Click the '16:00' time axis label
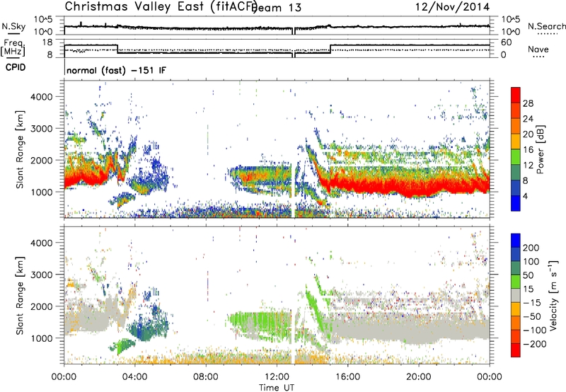 click(x=347, y=377)
